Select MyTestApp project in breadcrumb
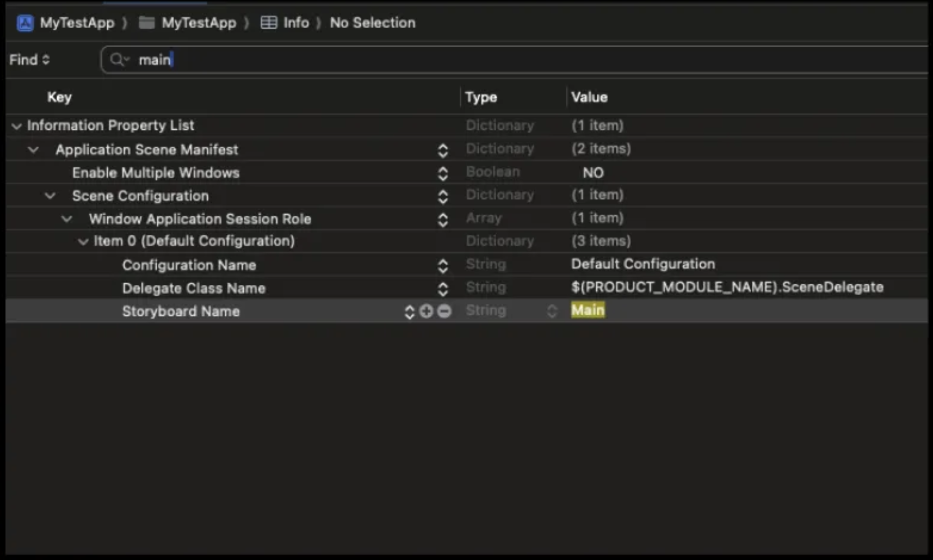 point(77,22)
